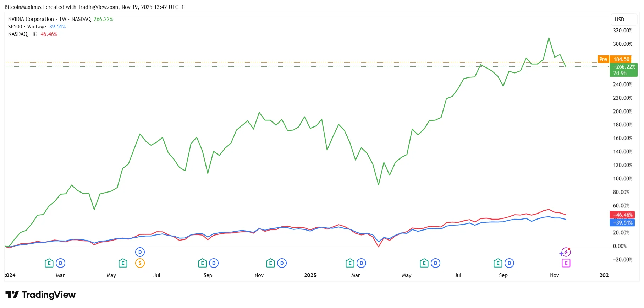Open the USD currency selector
This screenshot has height=308, width=644.
pyautogui.click(x=620, y=20)
